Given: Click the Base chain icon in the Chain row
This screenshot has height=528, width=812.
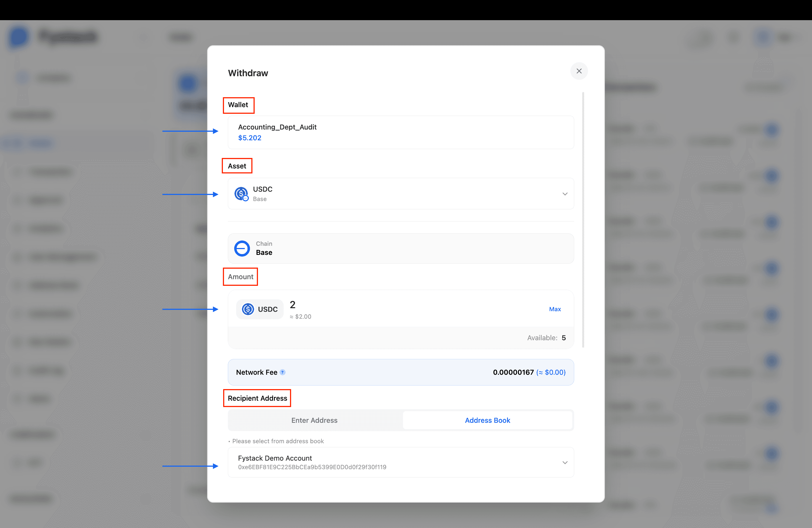Looking at the screenshot, I should 242,248.
